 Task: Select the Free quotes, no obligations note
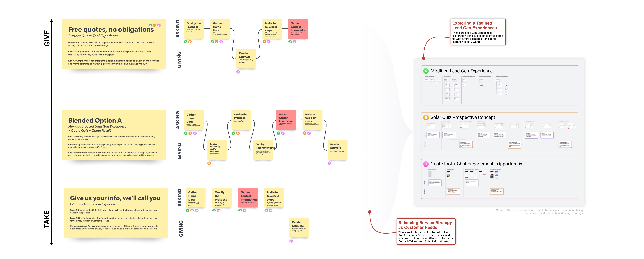coord(114,44)
